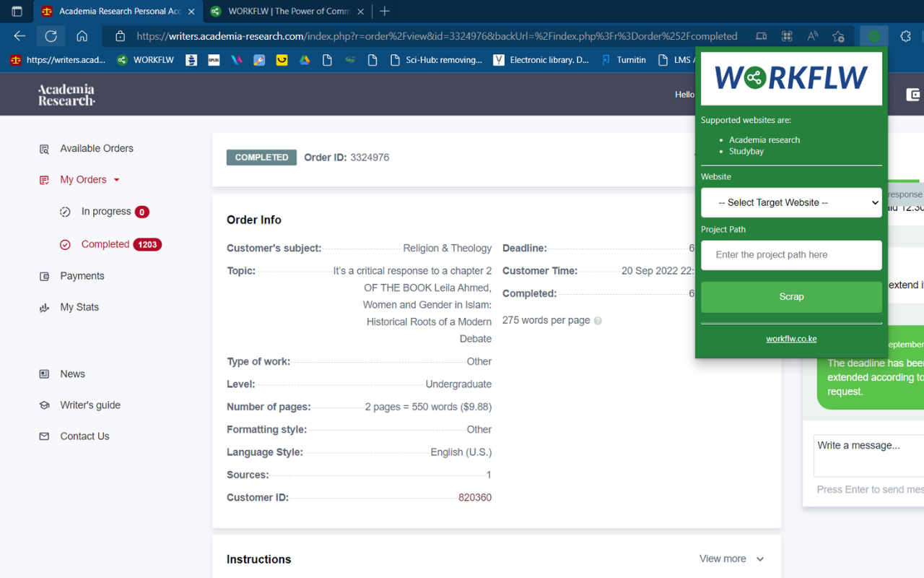Open the yellow smiley bookmark icon
924x578 pixels.
coord(282,60)
